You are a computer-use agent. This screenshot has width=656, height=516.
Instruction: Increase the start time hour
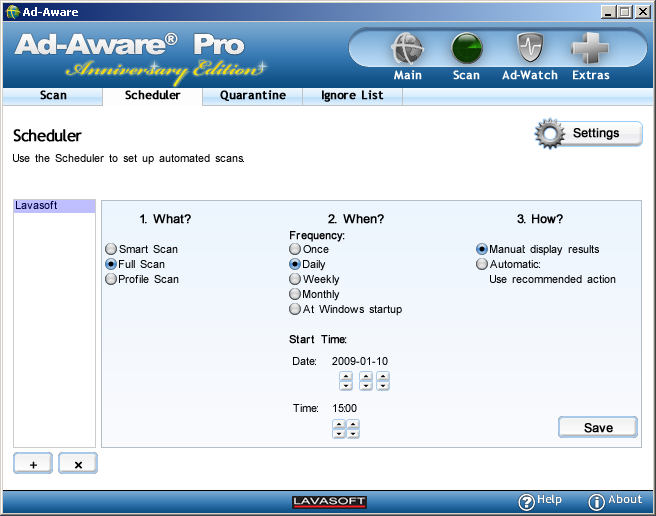click(339, 424)
